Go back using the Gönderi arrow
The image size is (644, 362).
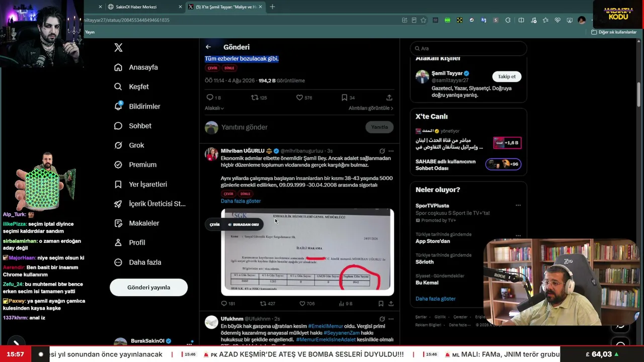tap(208, 47)
